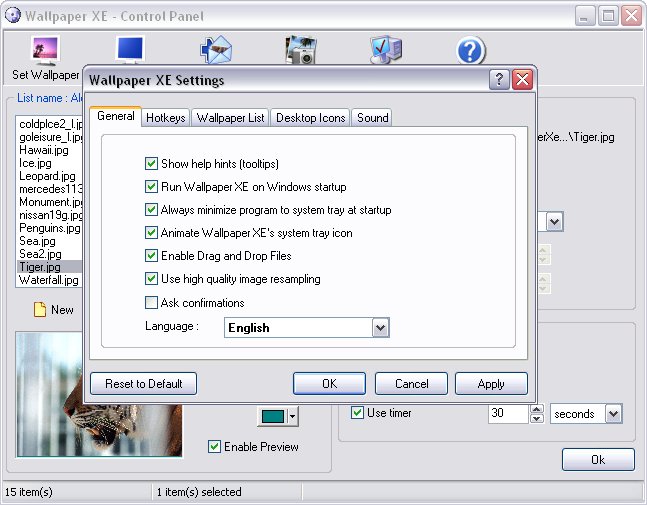Viewport: 647px width, 505px height.
Task: Maximize the Wallpaper XE Control Panel window
Action: (x=609, y=16)
